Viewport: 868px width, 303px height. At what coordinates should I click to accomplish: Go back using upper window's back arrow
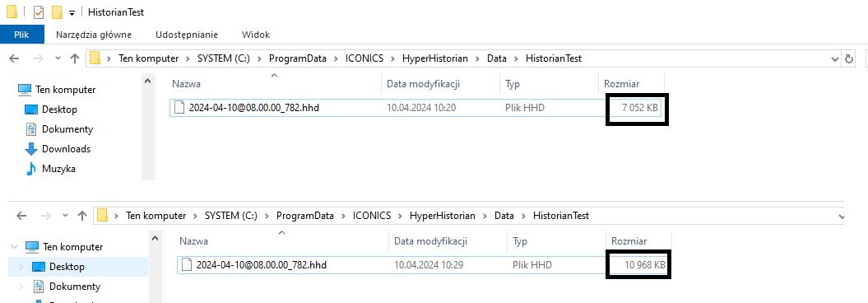coord(14,58)
